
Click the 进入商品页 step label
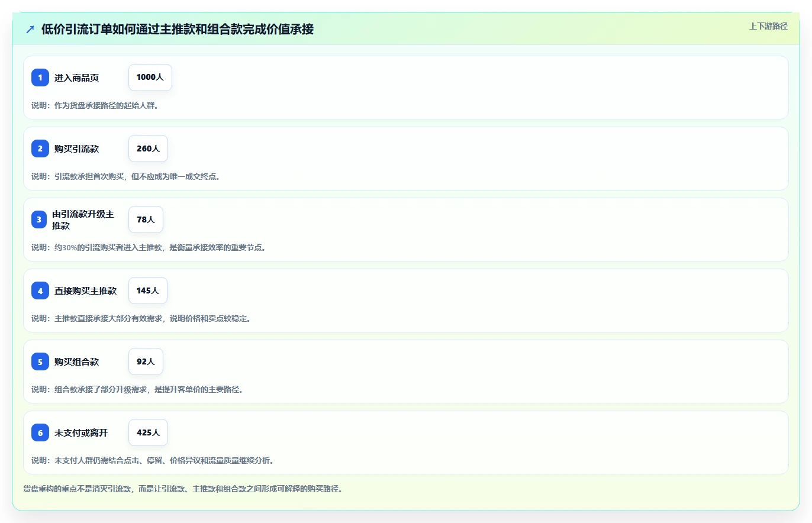tap(76, 78)
